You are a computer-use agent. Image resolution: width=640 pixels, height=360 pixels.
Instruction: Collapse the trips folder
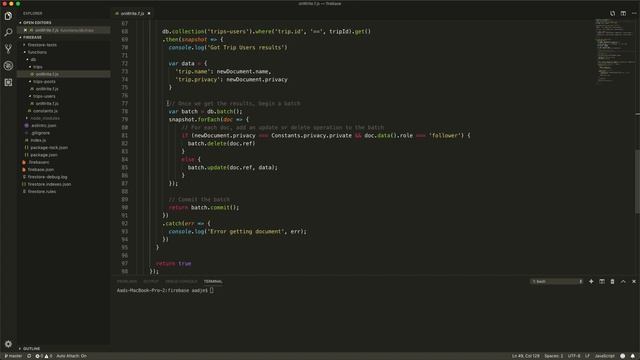[38, 67]
